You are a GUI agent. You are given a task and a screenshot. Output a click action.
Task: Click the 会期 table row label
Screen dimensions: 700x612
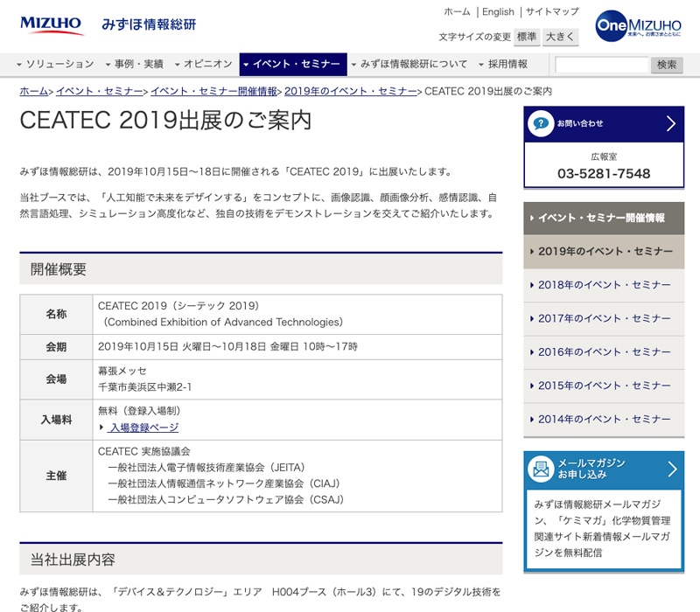click(56, 347)
